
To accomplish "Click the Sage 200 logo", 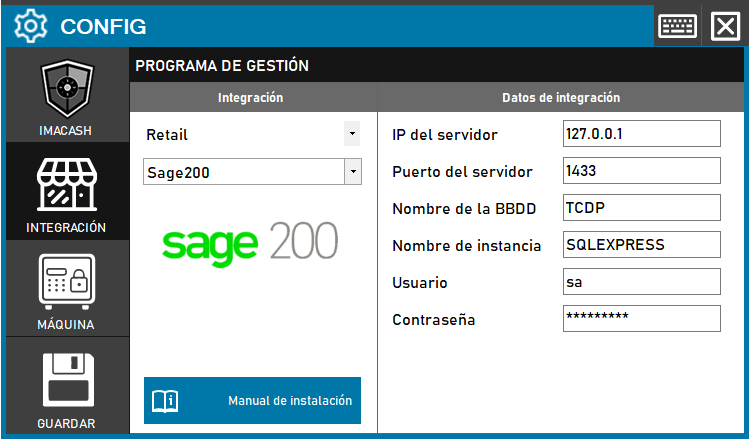I will pos(251,240).
